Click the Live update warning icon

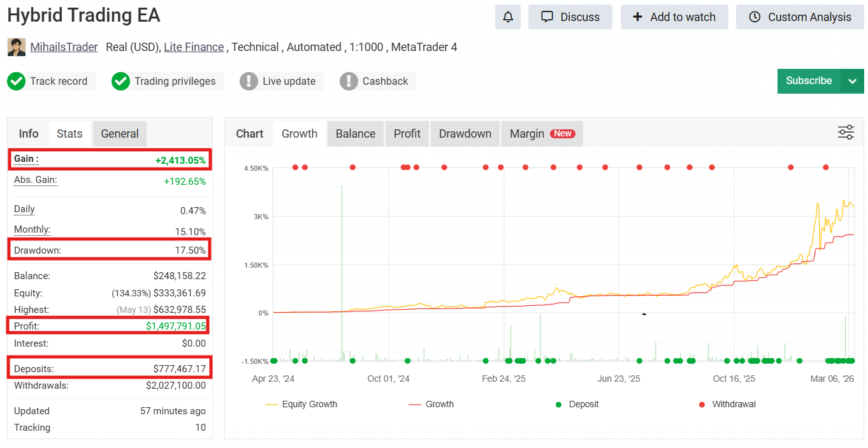[x=249, y=82]
